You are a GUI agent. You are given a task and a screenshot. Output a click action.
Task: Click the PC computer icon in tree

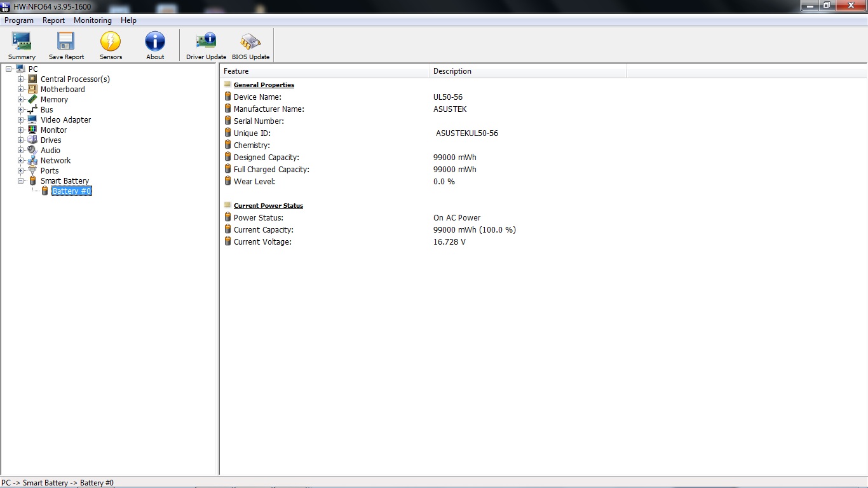[x=20, y=69]
